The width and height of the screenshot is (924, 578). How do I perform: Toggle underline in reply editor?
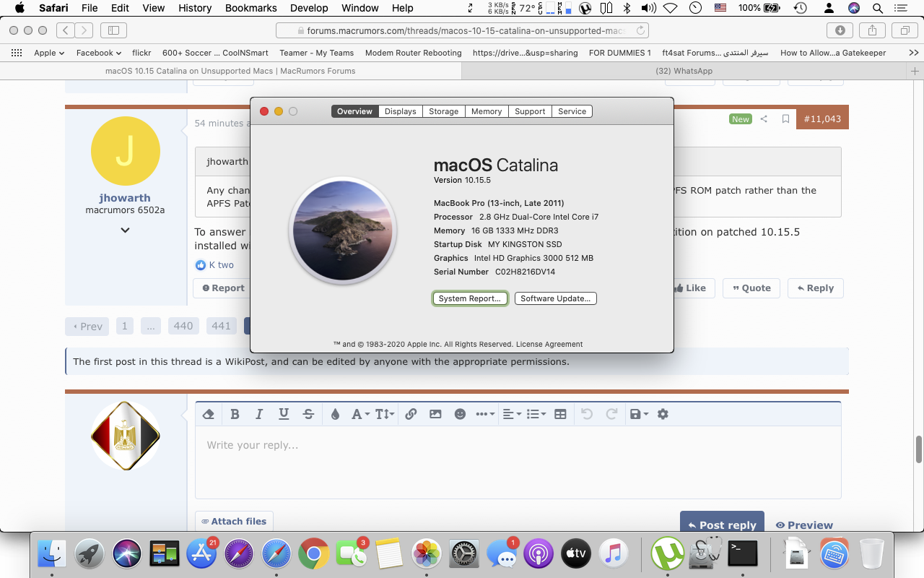(x=284, y=414)
